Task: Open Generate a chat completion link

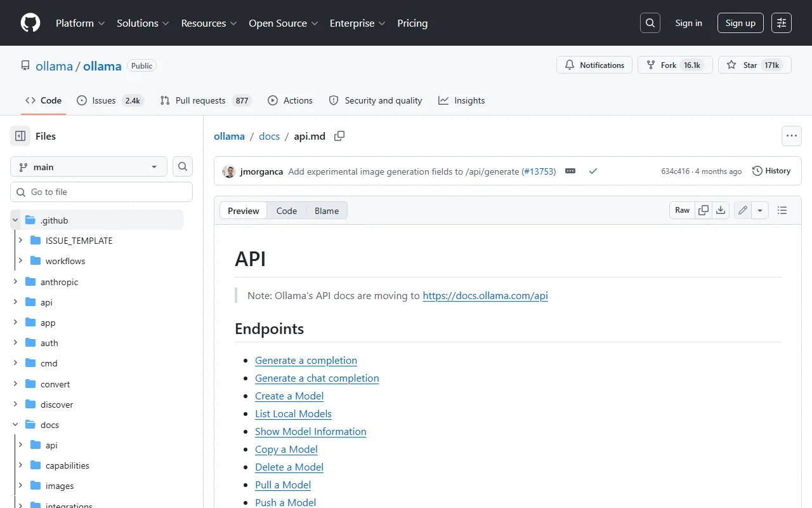Action: pos(317,378)
